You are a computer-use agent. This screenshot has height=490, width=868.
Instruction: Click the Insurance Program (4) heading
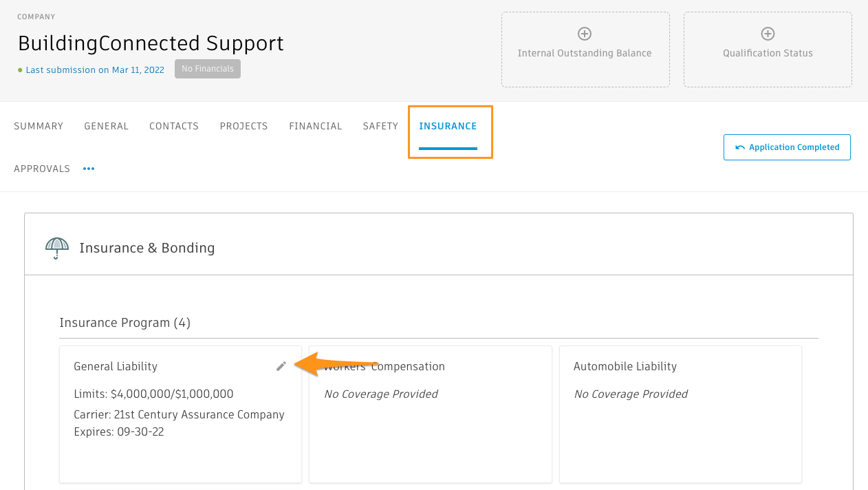[x=125, y=323]
